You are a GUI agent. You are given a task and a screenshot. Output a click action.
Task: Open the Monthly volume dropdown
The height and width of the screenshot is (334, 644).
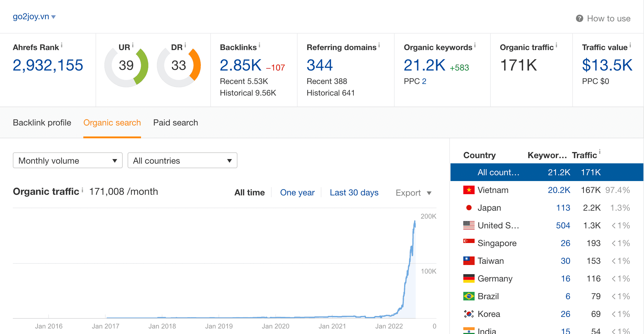68,160
